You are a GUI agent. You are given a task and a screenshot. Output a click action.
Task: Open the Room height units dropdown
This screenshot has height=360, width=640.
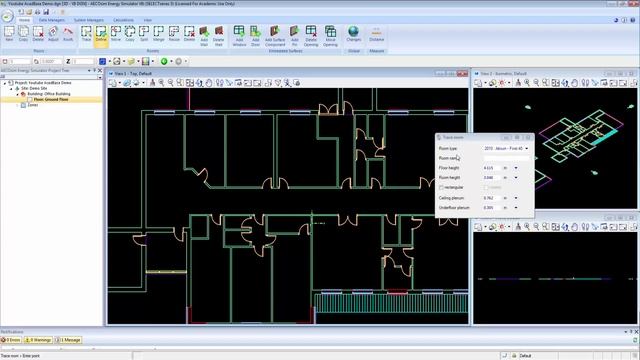(516, 178)
